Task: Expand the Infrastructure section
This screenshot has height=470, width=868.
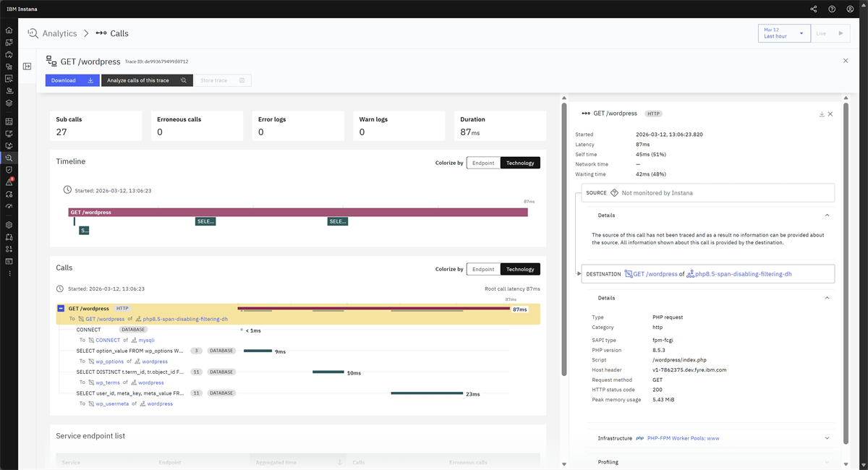Action: (827, 438)
